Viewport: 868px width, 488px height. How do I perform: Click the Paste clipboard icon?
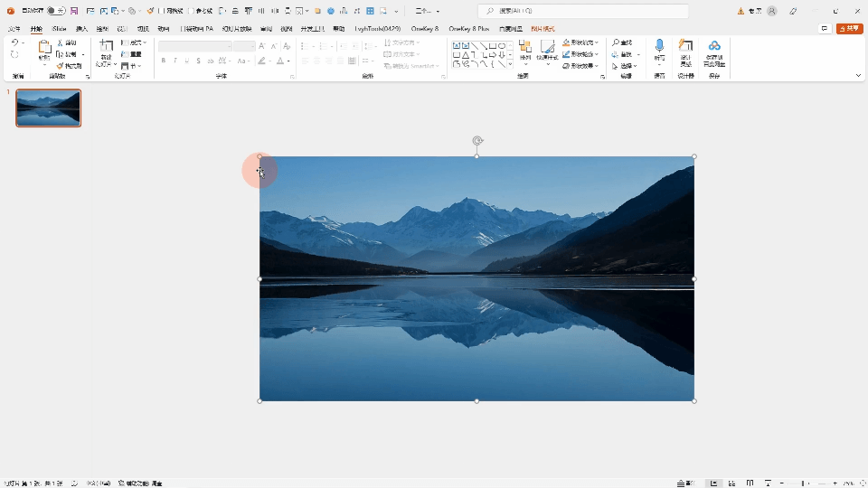44,49
